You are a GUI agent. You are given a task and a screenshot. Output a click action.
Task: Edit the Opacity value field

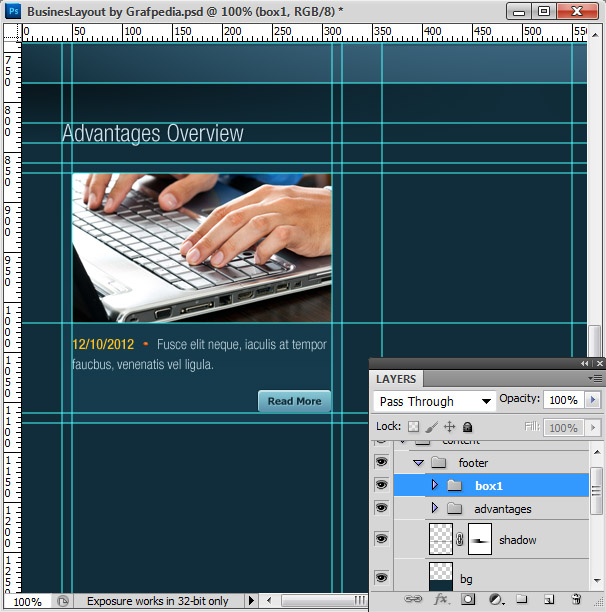(x=563, y=400)
